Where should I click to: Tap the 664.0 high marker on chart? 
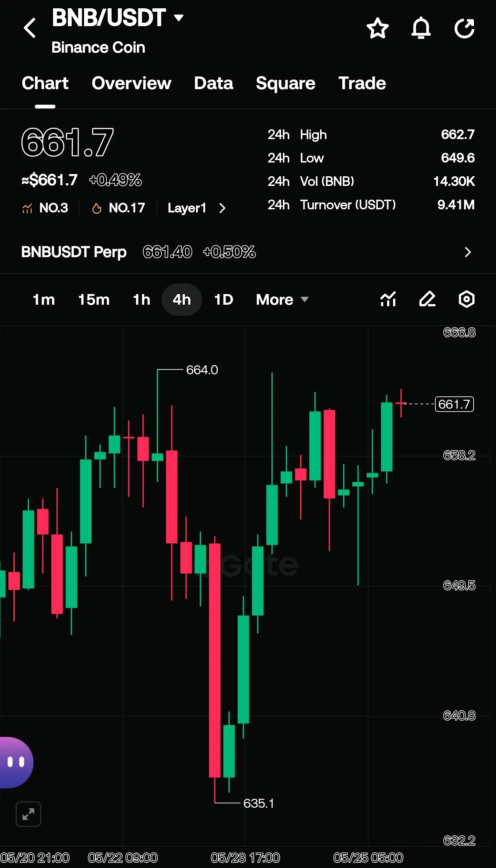point(202,370)
